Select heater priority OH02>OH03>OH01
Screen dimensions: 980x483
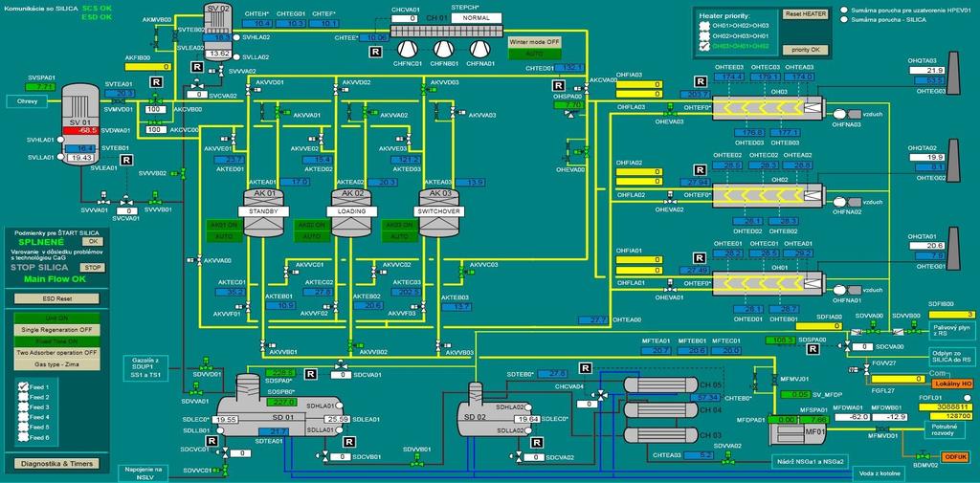click(x=705, y=36)
